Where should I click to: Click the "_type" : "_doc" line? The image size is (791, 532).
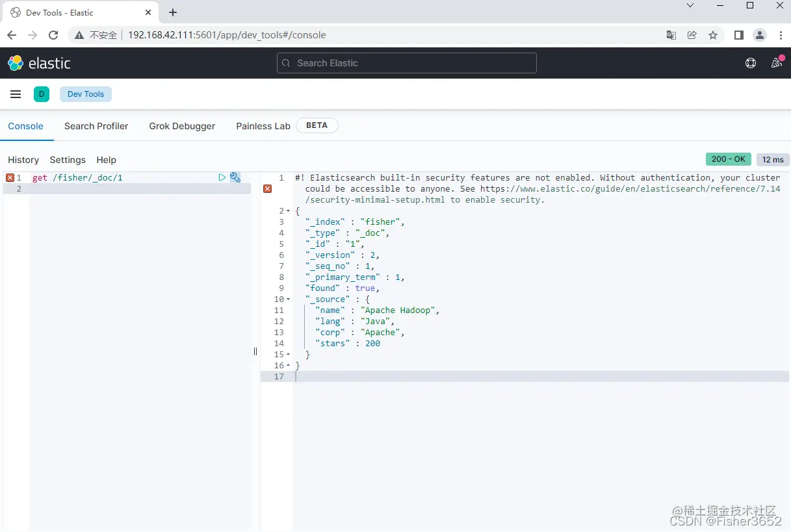[x=347, y=233]
